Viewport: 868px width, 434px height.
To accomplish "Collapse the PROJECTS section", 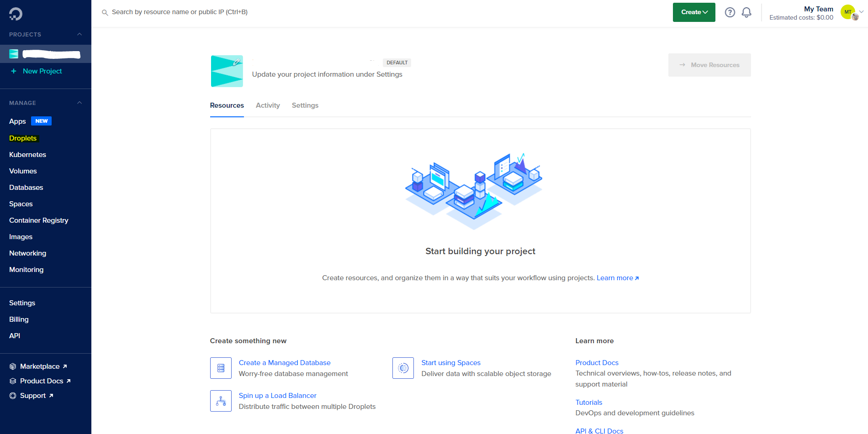I will pos(79,34).
